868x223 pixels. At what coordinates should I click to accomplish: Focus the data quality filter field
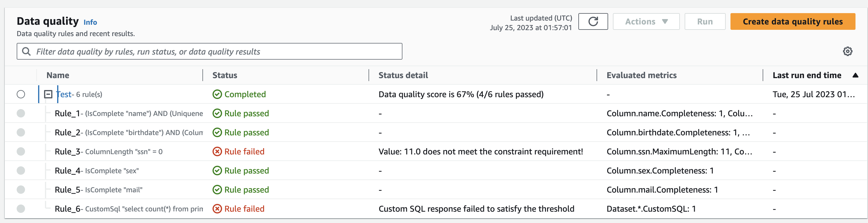pos(216,51)
